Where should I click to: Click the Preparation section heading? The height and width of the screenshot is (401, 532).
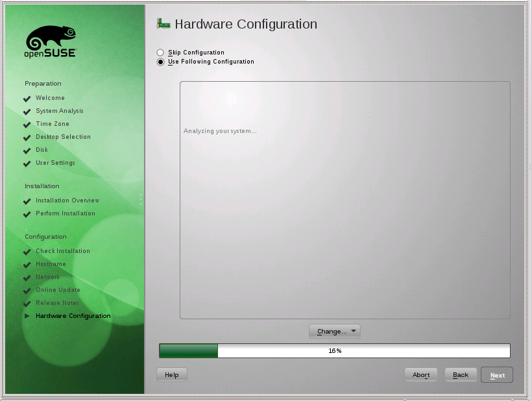pyautogui.click(x=43, y=84)
